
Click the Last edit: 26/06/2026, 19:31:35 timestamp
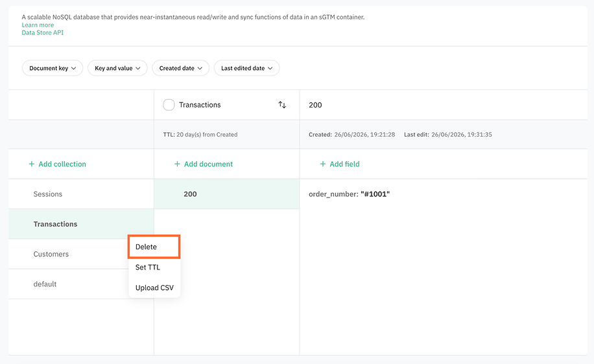coord(448,135)
